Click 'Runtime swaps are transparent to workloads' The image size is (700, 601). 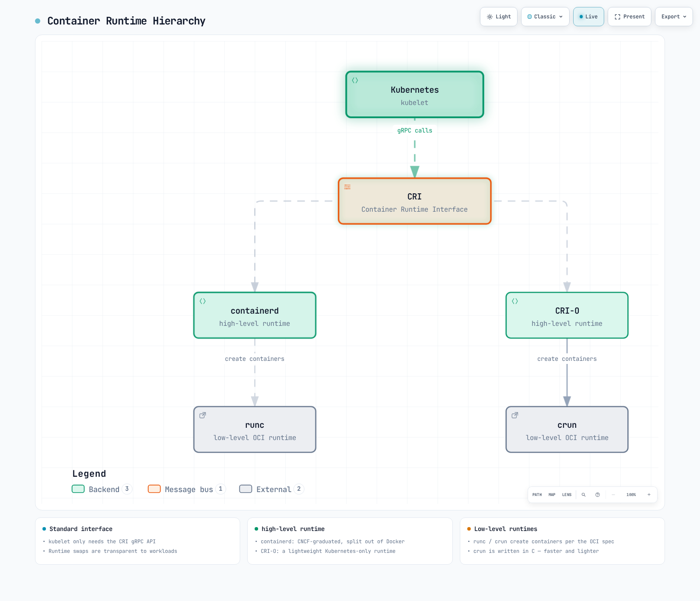point(113,551)
